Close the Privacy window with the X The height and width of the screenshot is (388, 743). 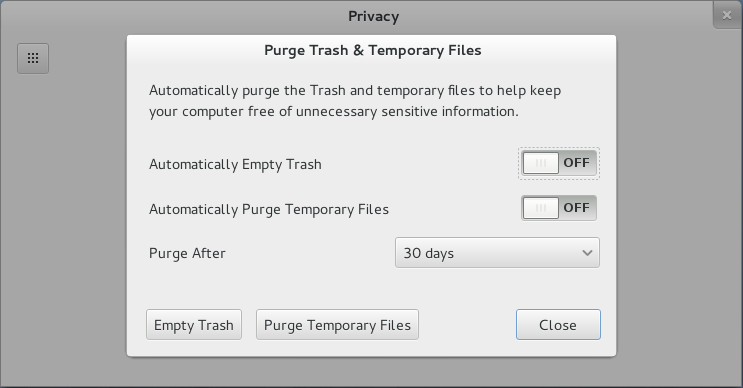coord(727,15)
